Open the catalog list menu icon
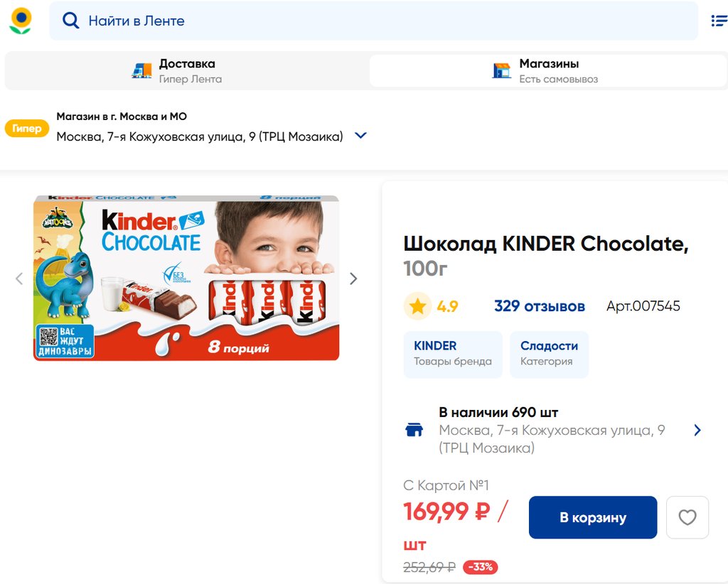The image size is (728, 584). click(x=719, y=21)
